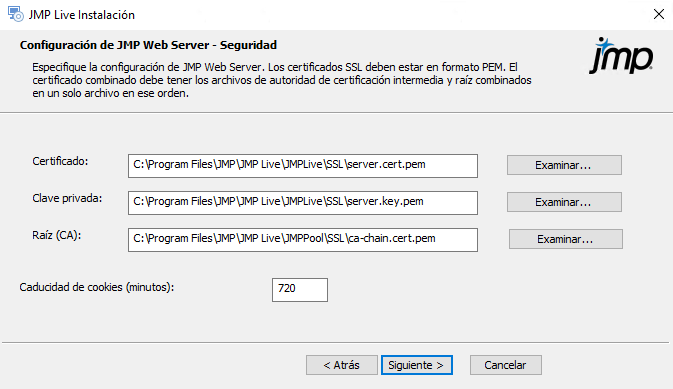Close the JMP Live Instalación window

click(658, 14)
